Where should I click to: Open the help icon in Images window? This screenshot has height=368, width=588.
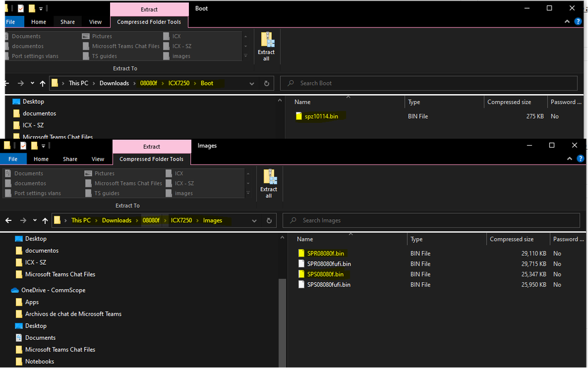[580, 159]
